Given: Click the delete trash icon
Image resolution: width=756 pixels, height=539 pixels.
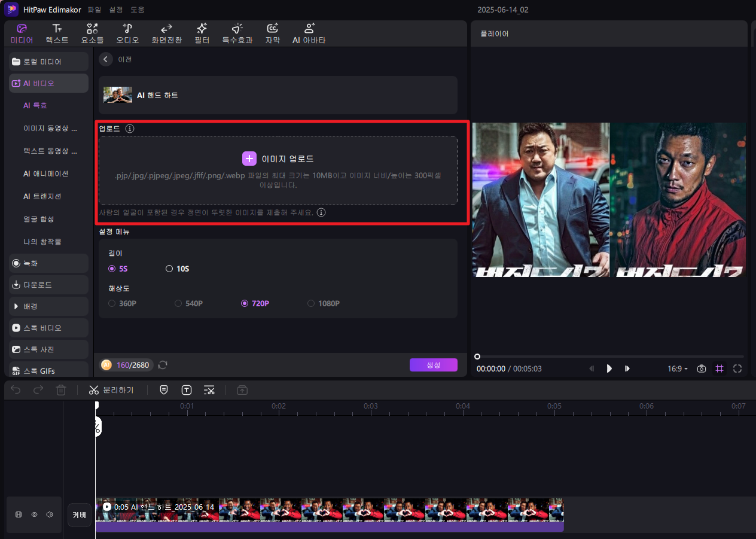Looking at the screenshot, I should [x=61, y=390].
